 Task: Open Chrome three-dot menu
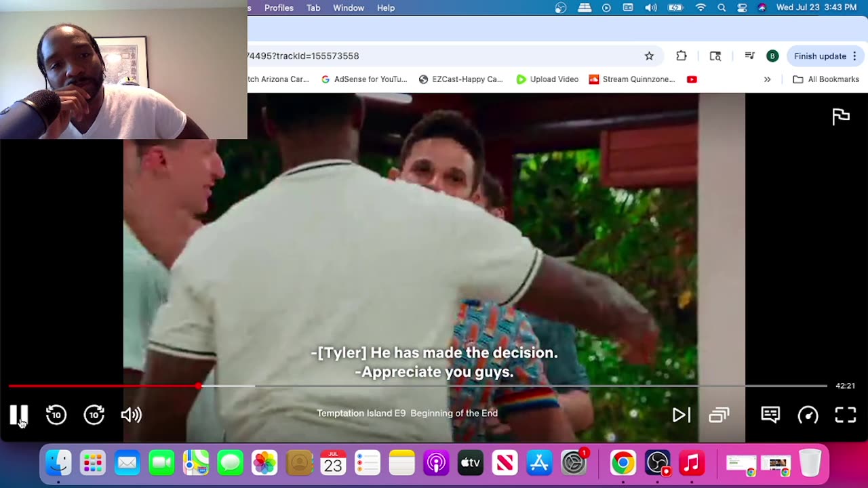pos(854,56)
